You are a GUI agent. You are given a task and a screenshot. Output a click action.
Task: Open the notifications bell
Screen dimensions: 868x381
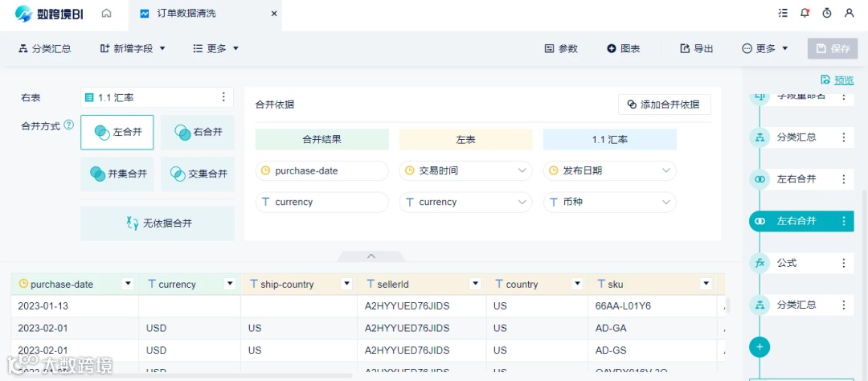click(x=805, y=13)
